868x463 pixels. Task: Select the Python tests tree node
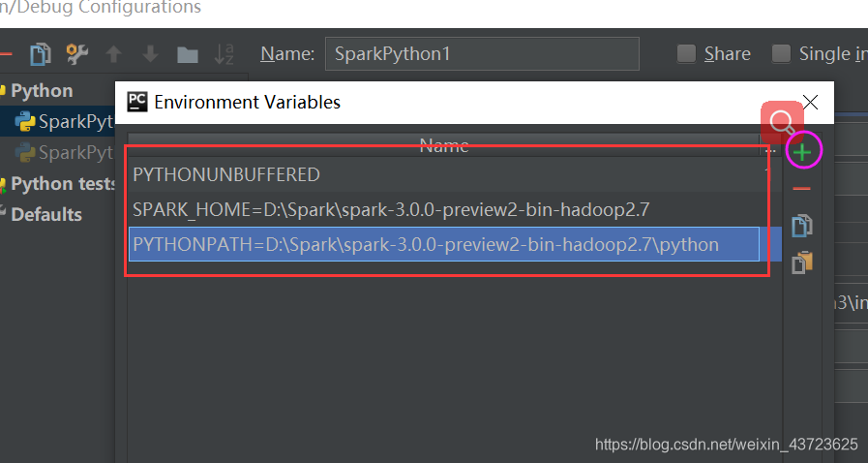pyautogui.click(x=62, y=183)
